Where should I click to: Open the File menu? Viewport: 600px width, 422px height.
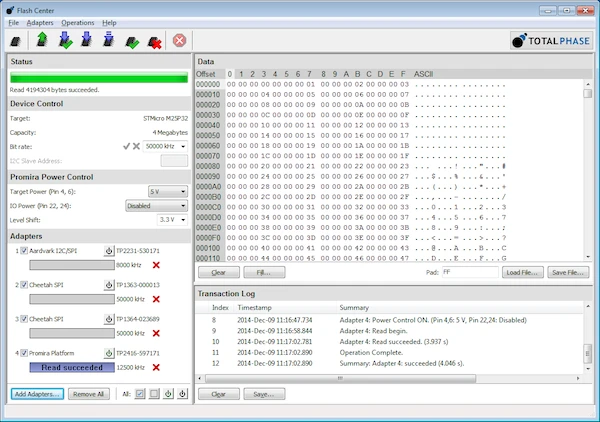[x=13, y=23]
